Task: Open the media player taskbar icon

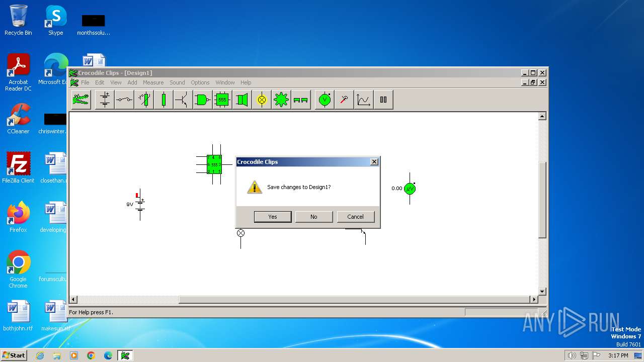Action: (74, 355)
